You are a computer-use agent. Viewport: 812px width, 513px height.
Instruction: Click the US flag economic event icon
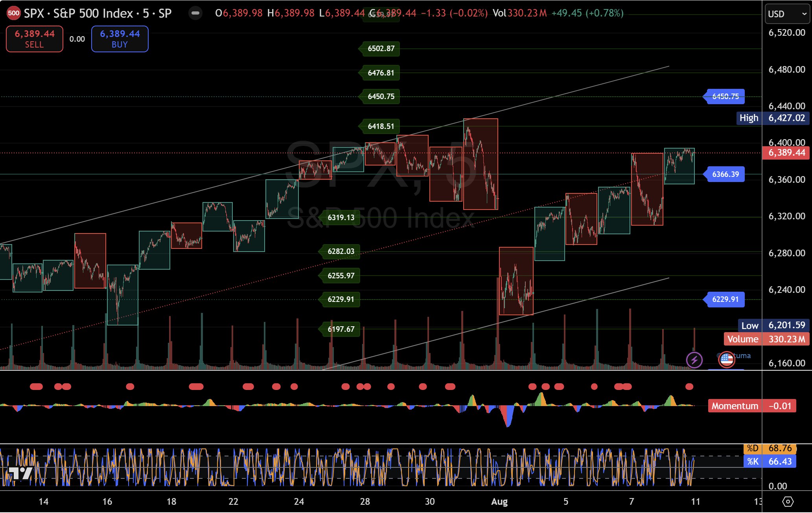[x=726, y=359]
